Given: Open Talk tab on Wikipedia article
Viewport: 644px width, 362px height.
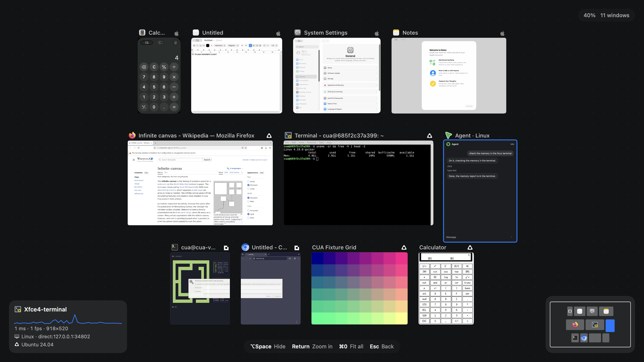Looking at the screenshot, I should (x=166, y=173).
